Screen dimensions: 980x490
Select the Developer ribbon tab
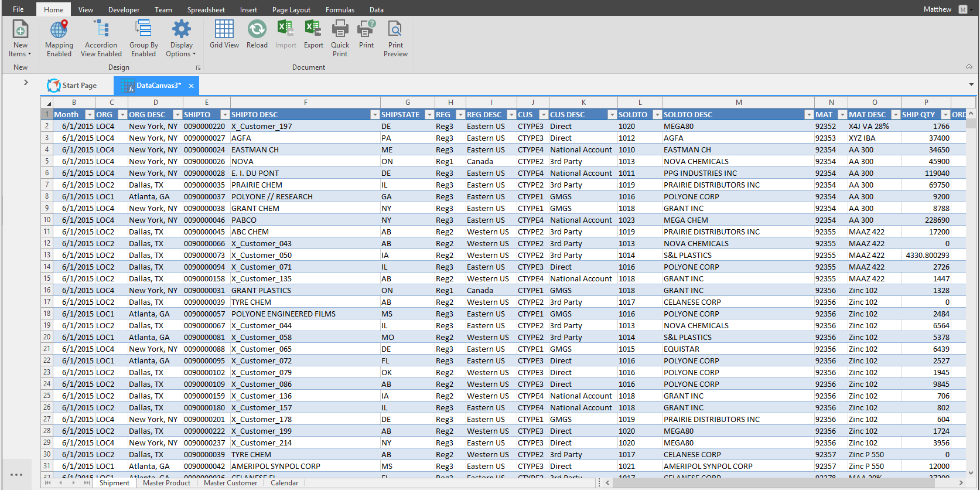124,9
